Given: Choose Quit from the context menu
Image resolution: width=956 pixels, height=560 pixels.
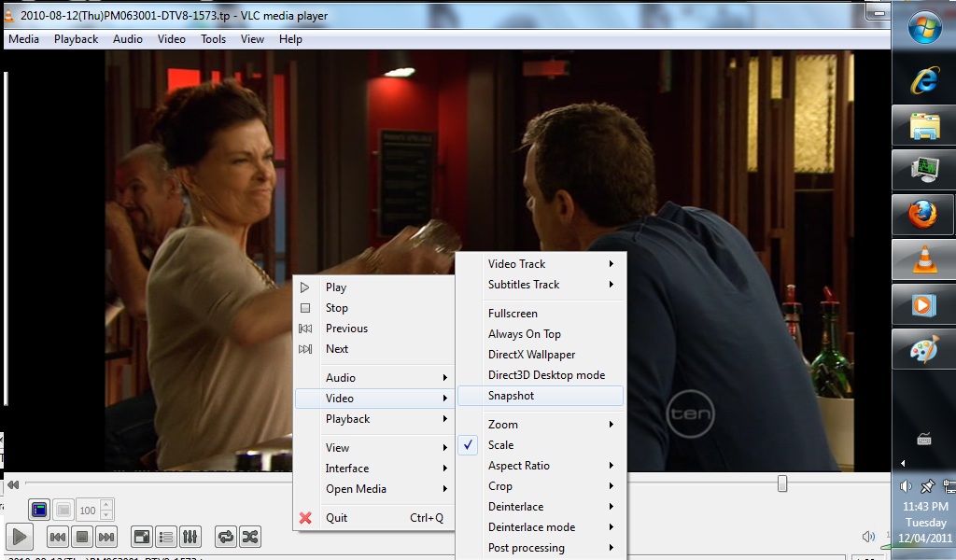Looking at the screenshot, I should click(336, 518).
